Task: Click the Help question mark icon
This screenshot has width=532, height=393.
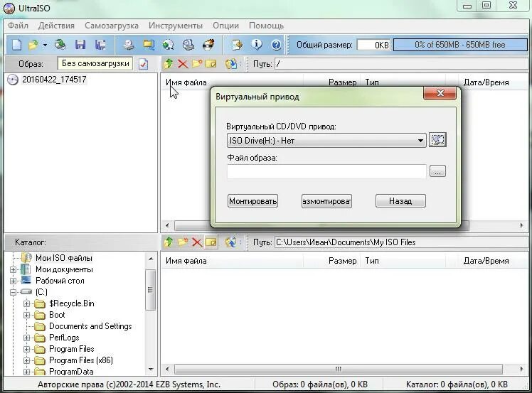Action: 277,45
